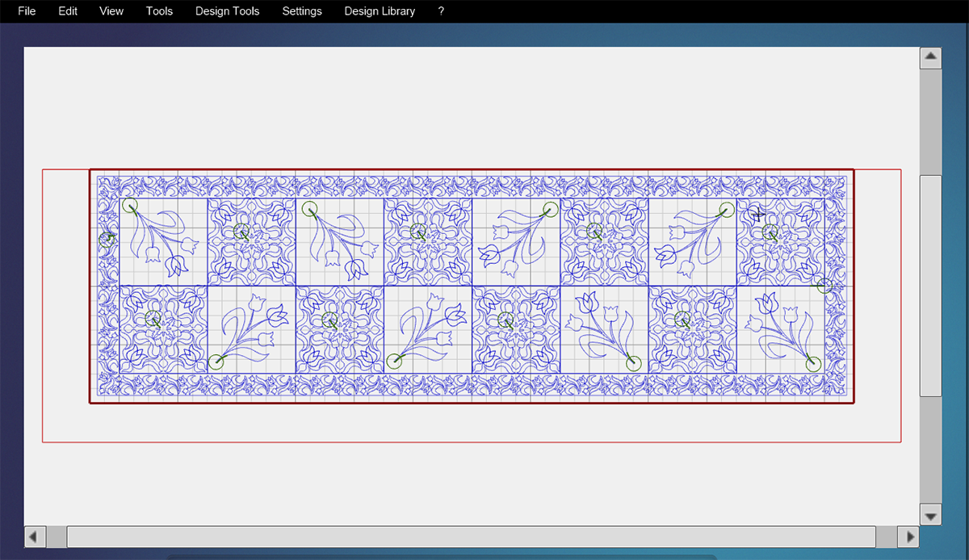Open the Tools menu

click(x=160, y=11)
